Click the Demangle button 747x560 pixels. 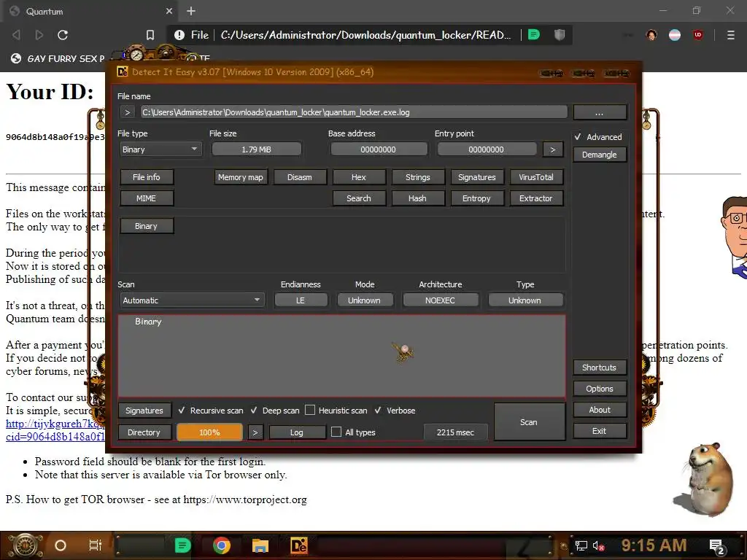pos(600,155)
